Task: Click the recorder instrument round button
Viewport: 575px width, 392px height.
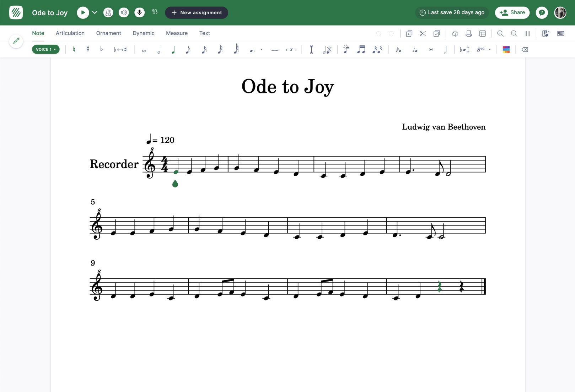Action: (x=16, y=41)
